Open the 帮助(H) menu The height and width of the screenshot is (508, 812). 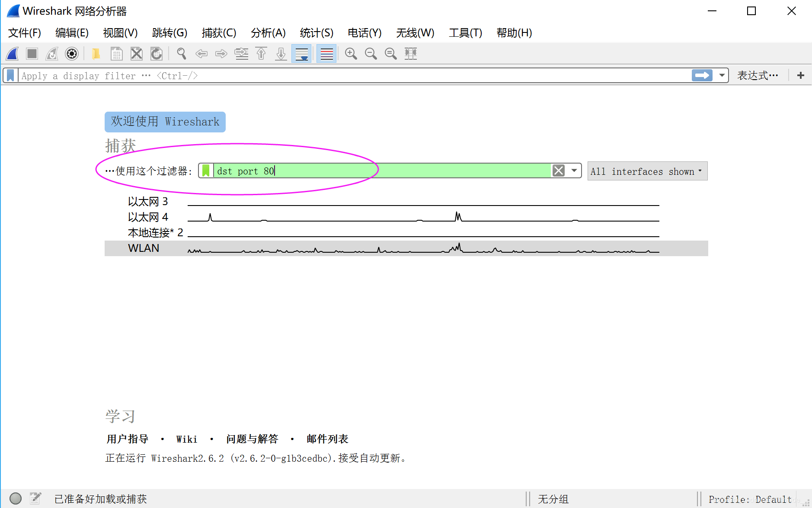(x=515, y=33)
